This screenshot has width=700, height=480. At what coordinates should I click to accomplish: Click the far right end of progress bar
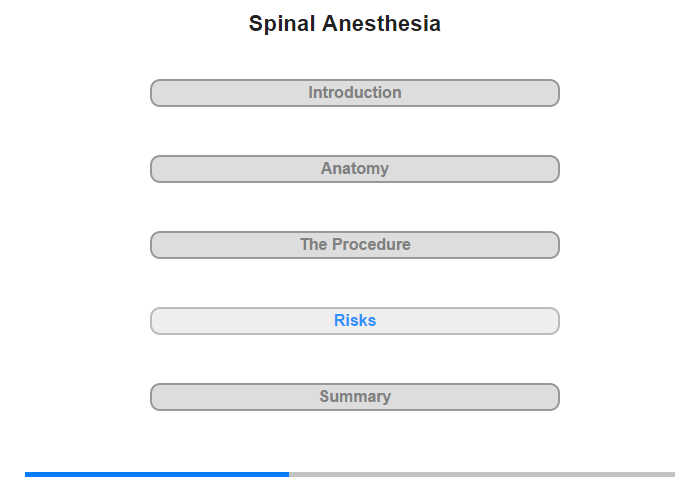(x=673, y=474)
